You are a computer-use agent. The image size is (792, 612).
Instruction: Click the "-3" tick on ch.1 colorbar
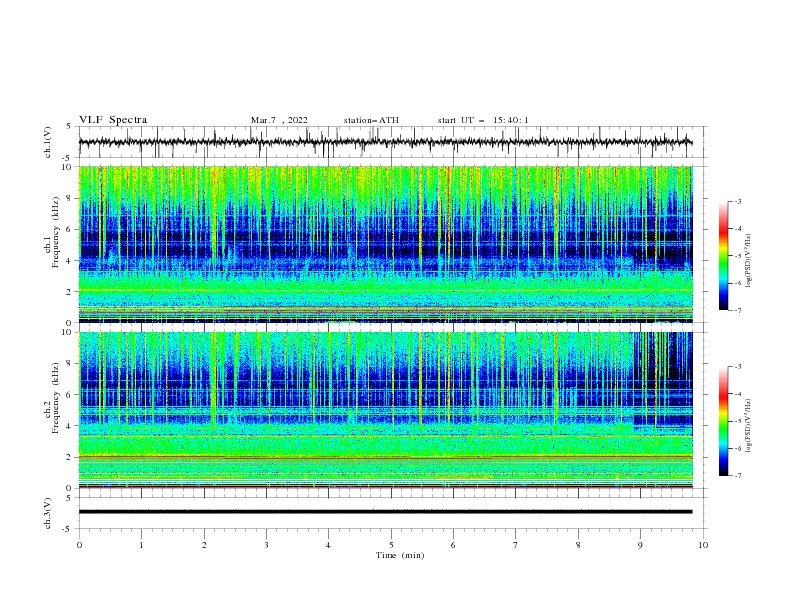point(738,201)
